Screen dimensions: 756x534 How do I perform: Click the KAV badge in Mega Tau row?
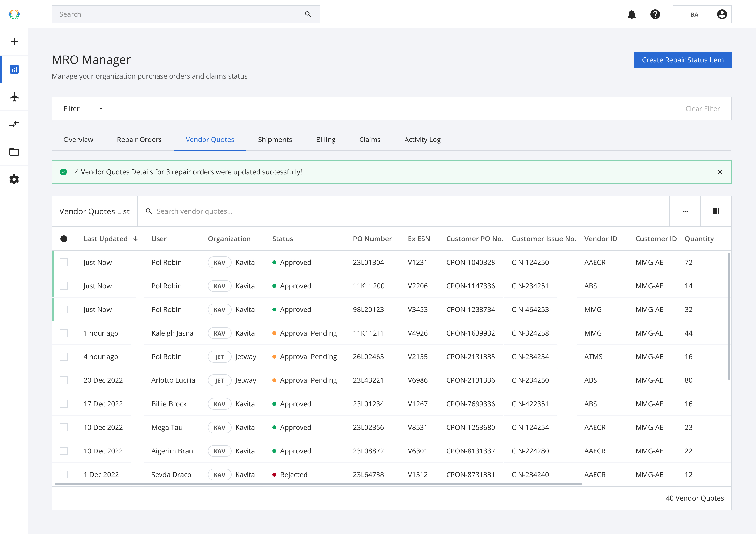pos(219,427)
